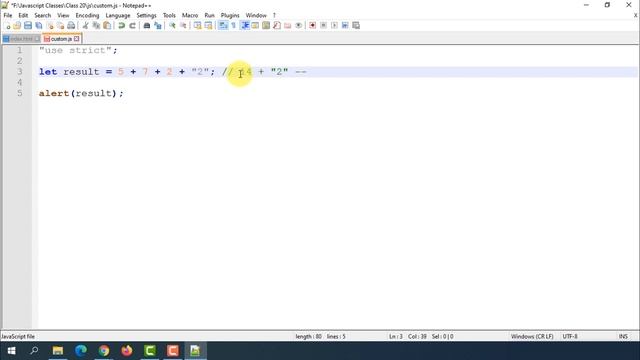The width and height of the screenshot is (640, 360).
Task: Open File Explorer from the taskbar
Action: tap(58, 351)
